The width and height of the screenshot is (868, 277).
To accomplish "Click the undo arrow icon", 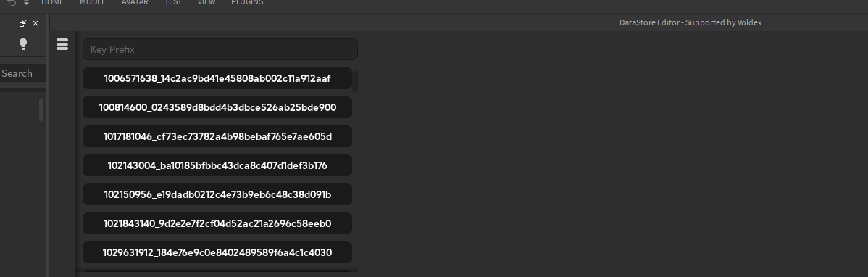I will coord(12,3).
